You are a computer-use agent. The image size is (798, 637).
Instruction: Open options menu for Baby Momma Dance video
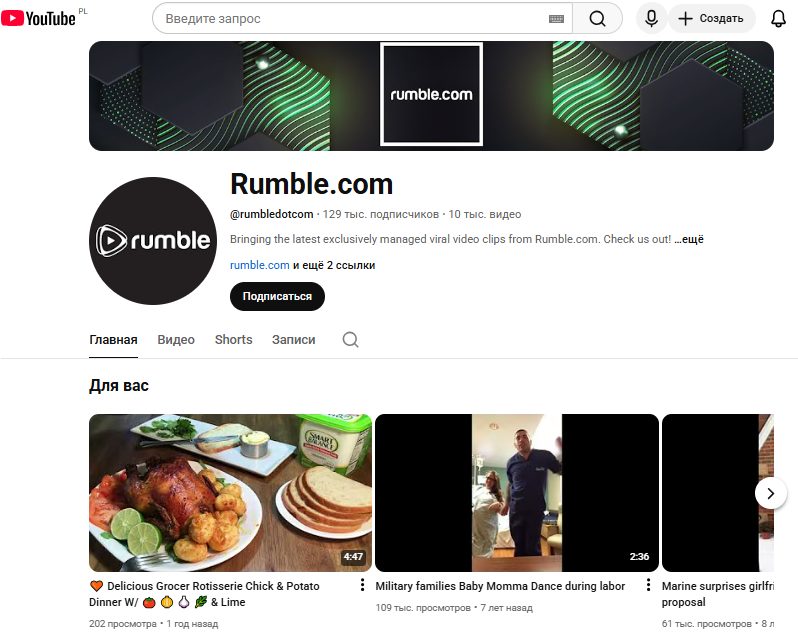(648, 585)
